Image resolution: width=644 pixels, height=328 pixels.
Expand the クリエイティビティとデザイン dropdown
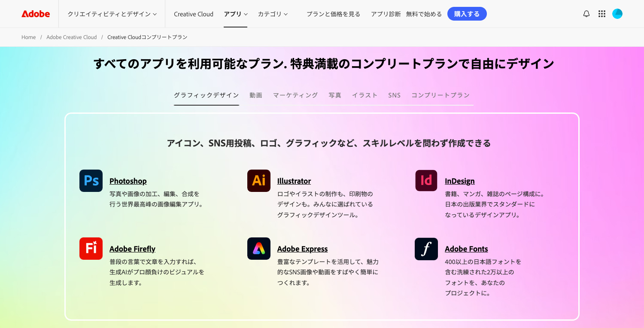tap(112, 14)
